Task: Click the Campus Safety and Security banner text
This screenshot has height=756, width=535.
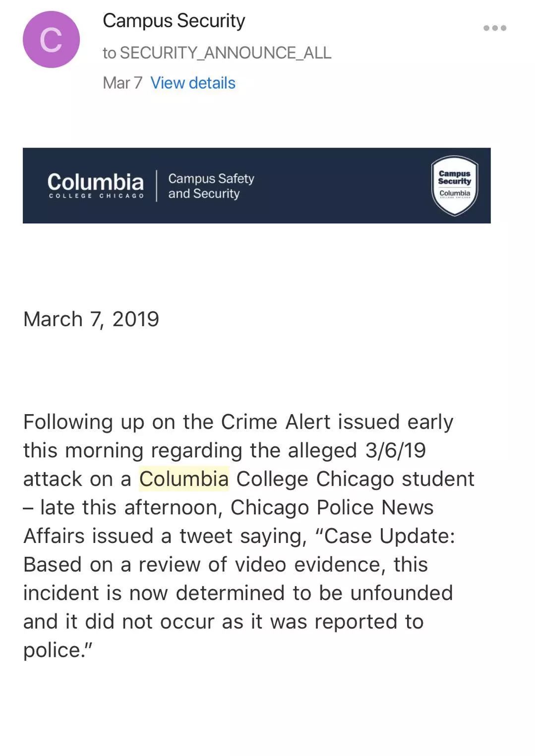Action: pyautogui.click(x=211, y=186)
